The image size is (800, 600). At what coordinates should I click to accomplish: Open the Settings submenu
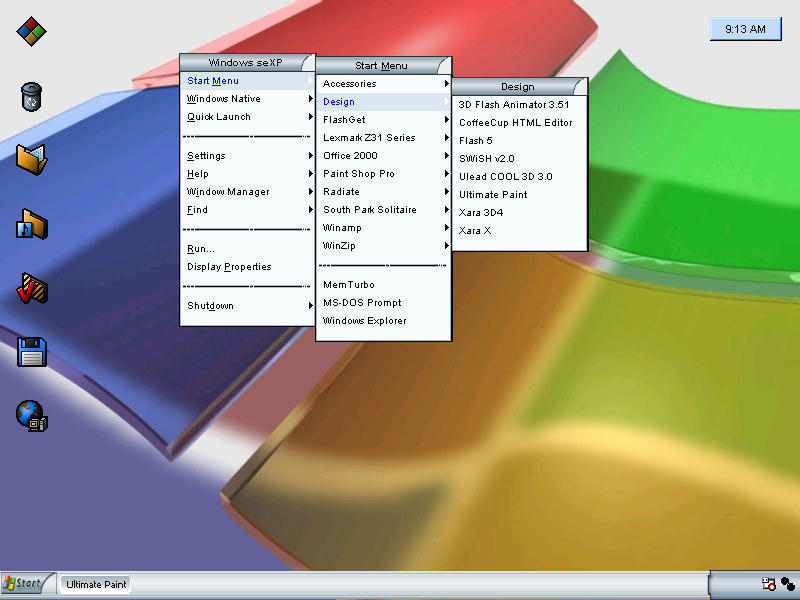[x=247, y=156]
